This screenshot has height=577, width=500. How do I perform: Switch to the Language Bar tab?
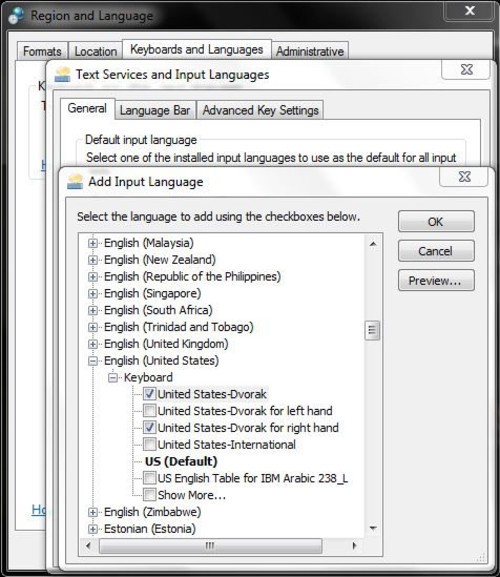(155, 110)
